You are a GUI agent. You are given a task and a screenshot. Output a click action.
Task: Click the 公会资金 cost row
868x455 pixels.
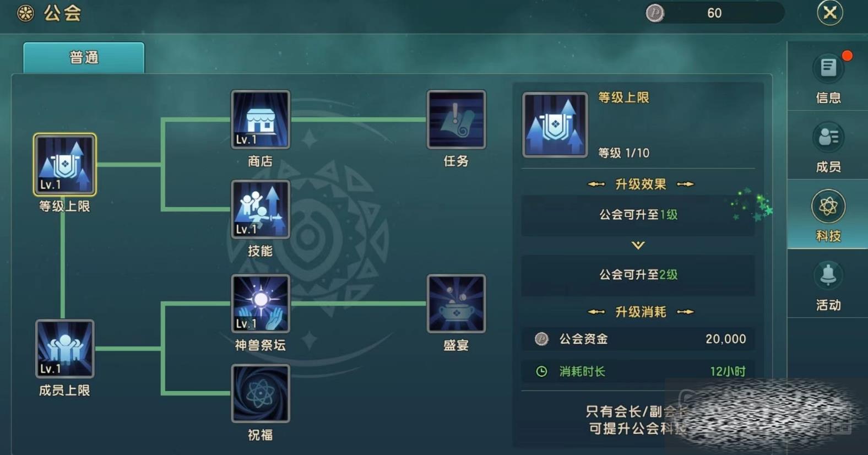(638, 339)
